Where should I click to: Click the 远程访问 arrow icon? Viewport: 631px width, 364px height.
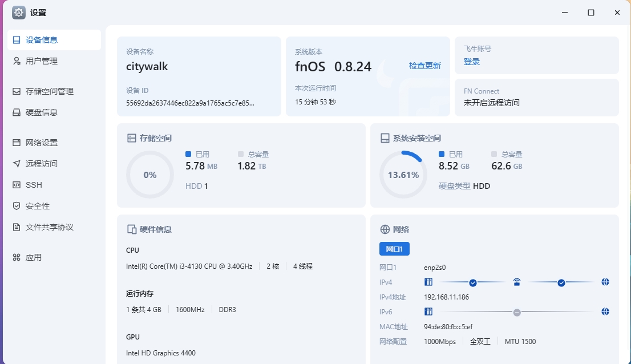pos(17,164)
